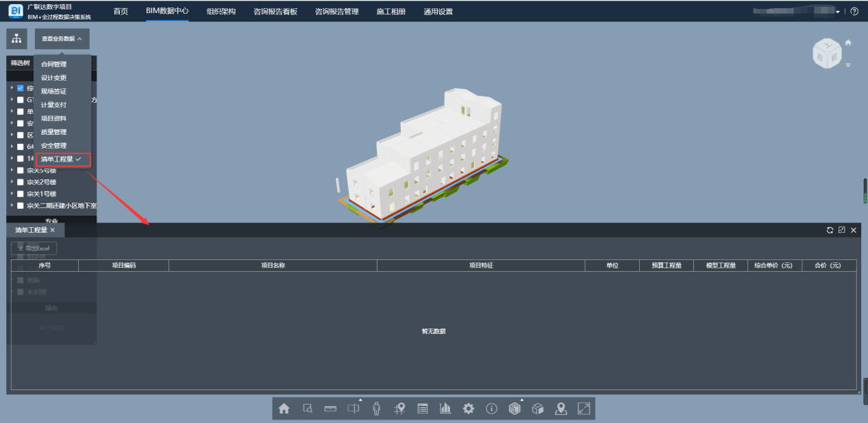Click the 清单工程量 menu entry
868x423 pixels.
coord(62,159)
